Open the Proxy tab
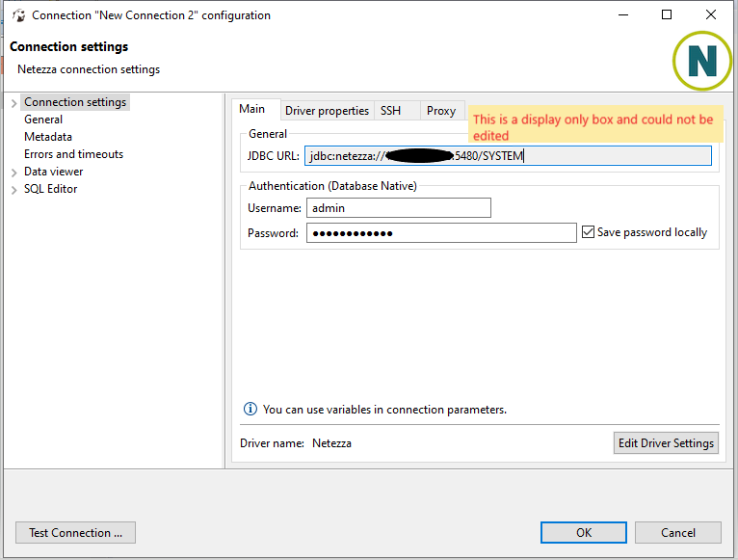The width and height of the screenshot is (738, 560). point(441,111)
